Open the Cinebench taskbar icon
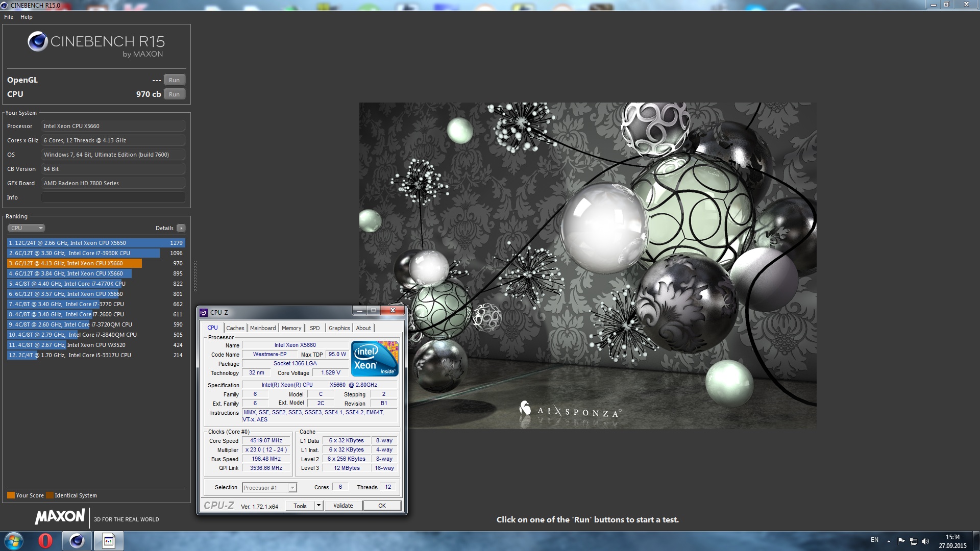This screenshot has width=980, height=551. point(77,540)
